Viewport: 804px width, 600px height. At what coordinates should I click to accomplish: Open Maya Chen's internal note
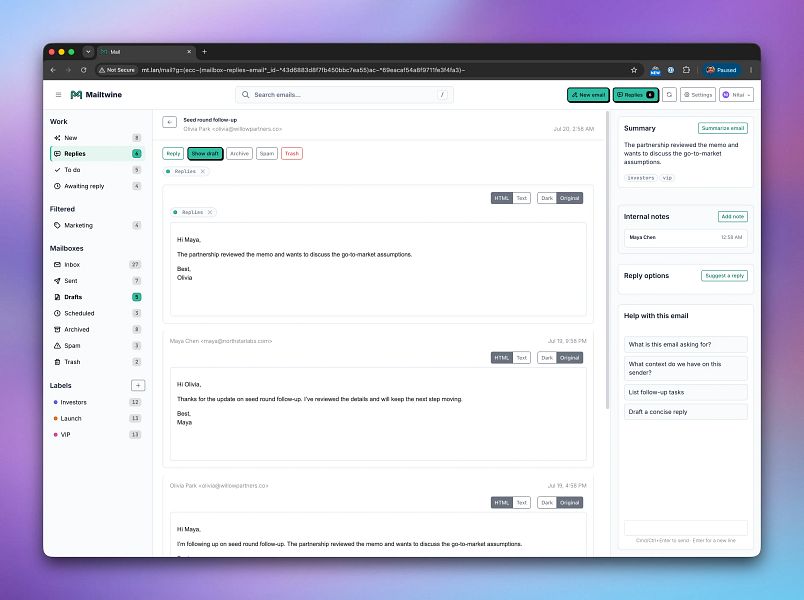point(686,237)
